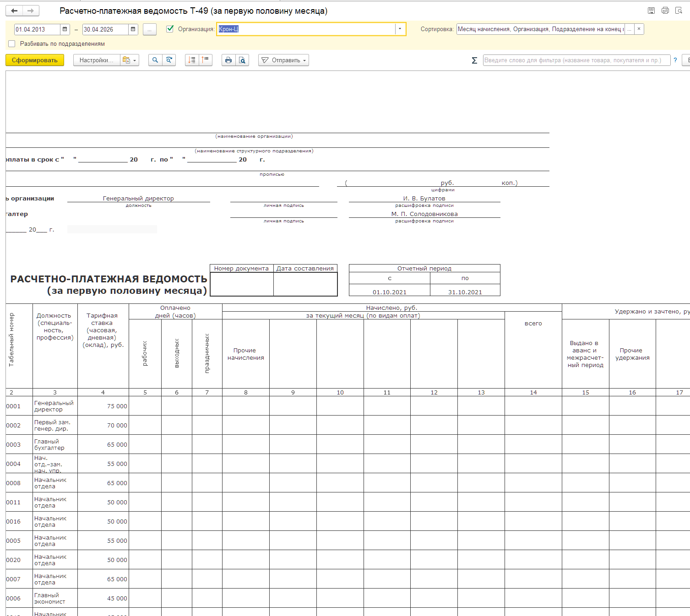690x616 pixels.
Task: Go back with the left arrow button
Action: pos(14,11)
